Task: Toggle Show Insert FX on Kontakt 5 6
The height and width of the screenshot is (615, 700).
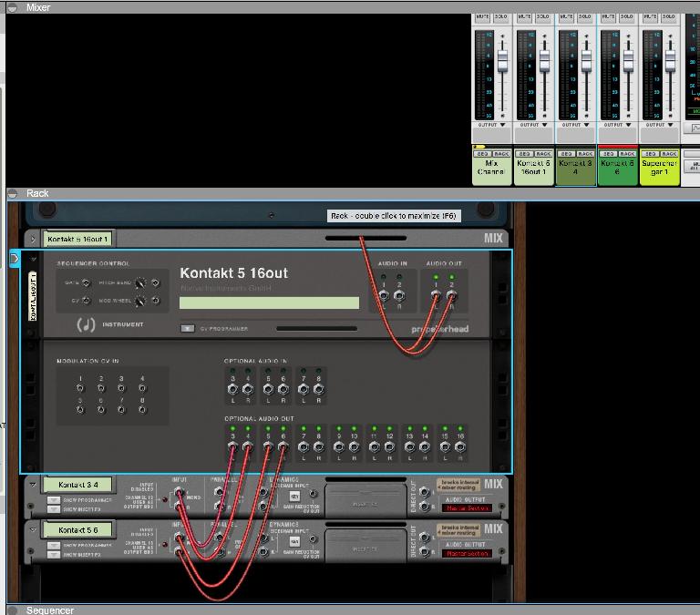Action: (x=54, y=554)
